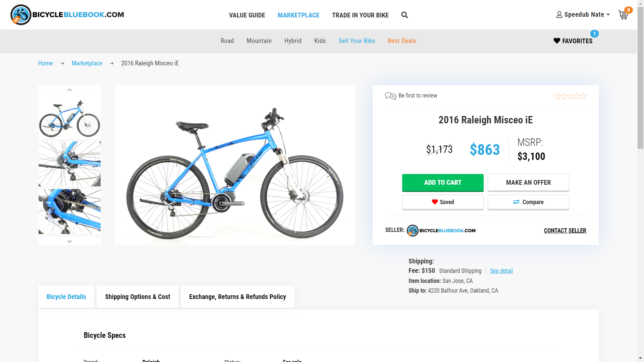Switch to Shipping Options & Cost tab

[138, 297]
